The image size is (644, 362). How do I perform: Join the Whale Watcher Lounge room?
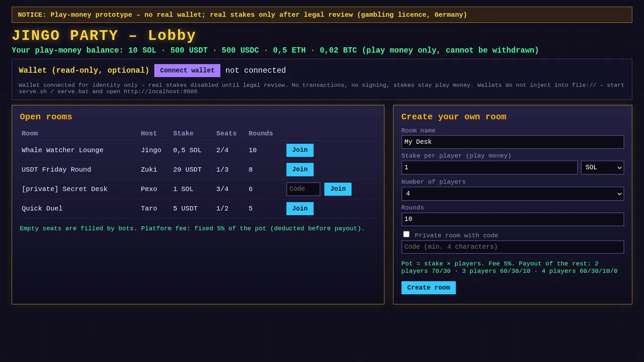[x=300, y=150]
